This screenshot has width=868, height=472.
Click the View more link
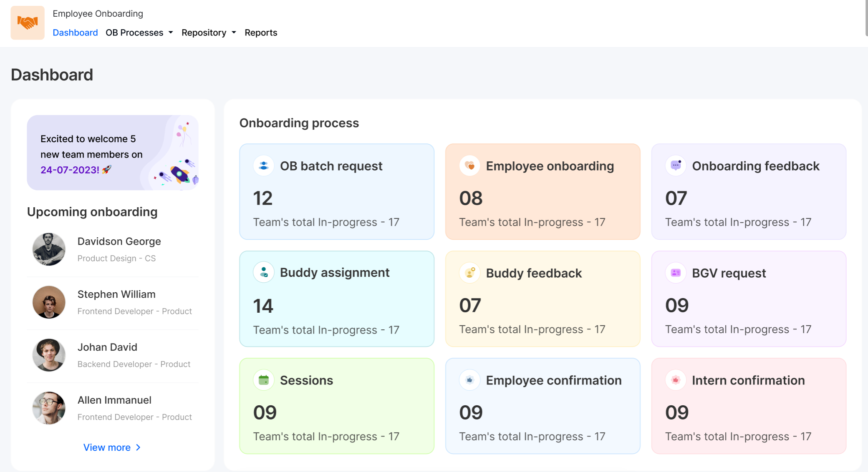pyautogui.click(x=112, y=447)
